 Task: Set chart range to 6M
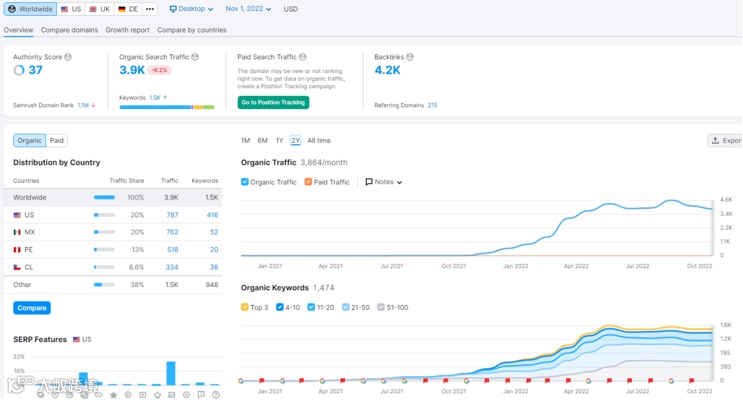click(263, 141)
